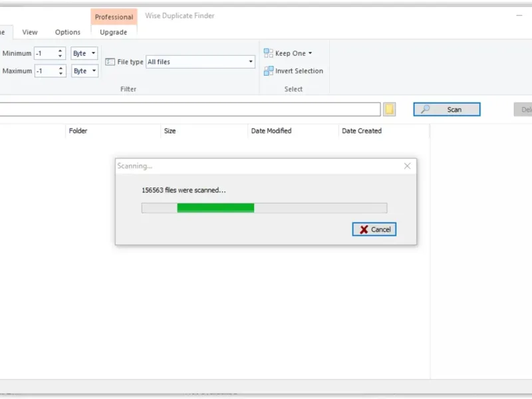
Task: Click the scanning progress bar
Action: (264, 208)
